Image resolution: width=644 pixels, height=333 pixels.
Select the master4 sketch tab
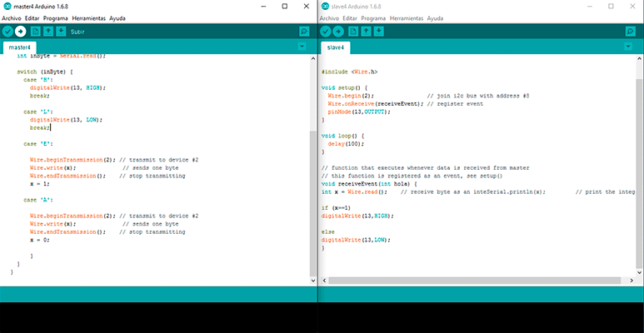pyautogui.click(x=20, y=47)
